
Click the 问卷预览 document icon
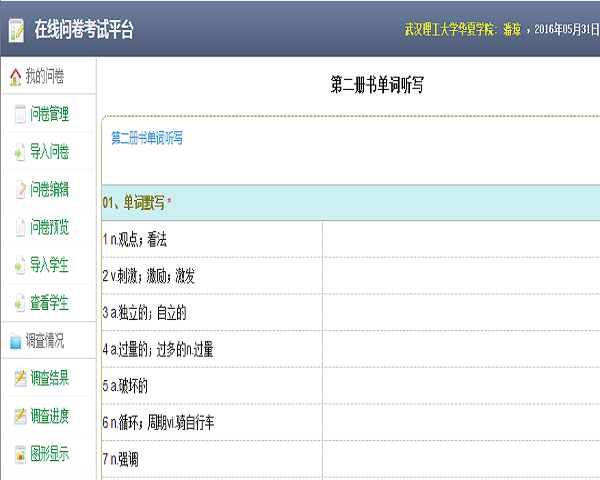point(20,227)
